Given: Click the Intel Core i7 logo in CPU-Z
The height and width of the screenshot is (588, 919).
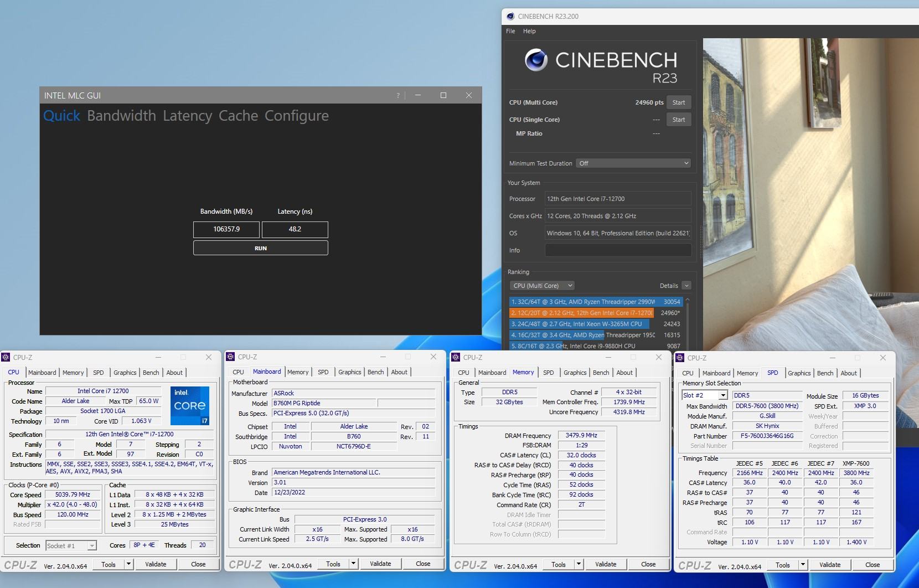Looking at the screenshot, I should pos(190,406).
